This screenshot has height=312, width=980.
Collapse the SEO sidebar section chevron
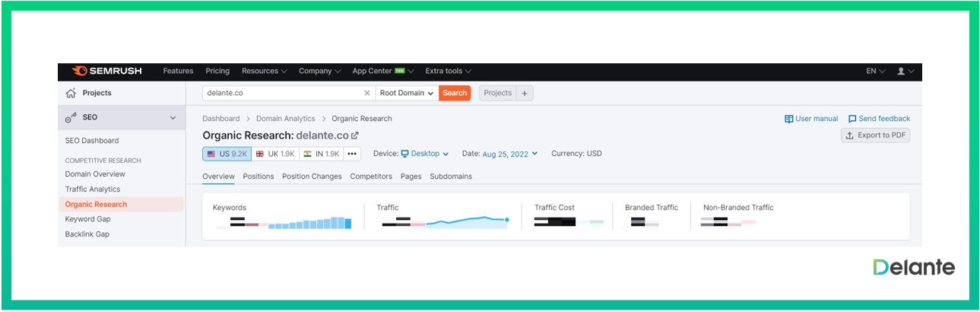(173, 118)
